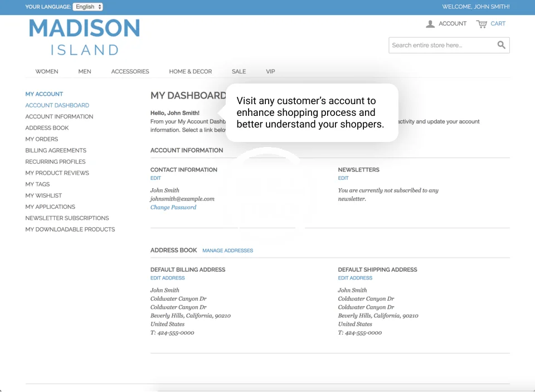Open Newsletter Subscriptions in sidebar
The image size is (535, 392).
(67, 218)
